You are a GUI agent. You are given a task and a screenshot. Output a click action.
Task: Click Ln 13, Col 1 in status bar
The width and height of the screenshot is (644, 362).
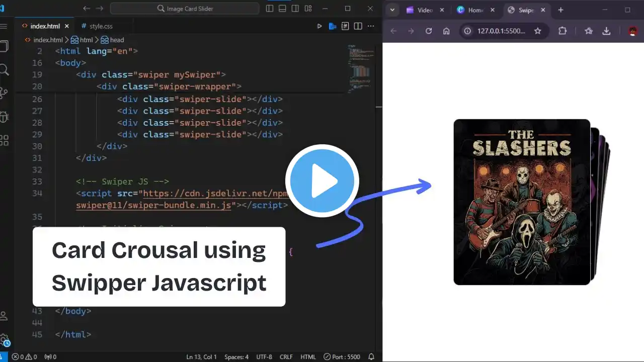tap(201, 357)
